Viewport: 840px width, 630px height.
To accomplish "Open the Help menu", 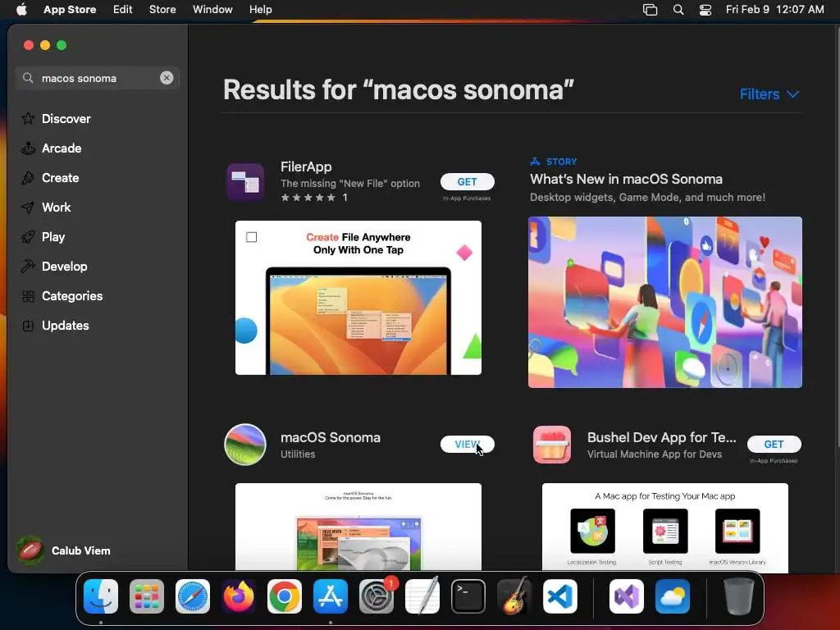I will tap(260, 9).
